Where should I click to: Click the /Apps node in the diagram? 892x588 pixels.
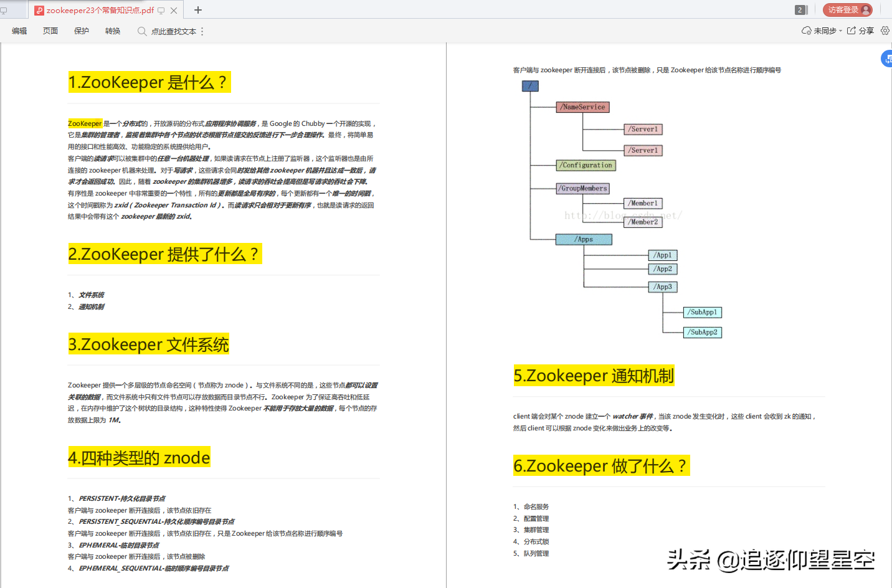point(584,239)
